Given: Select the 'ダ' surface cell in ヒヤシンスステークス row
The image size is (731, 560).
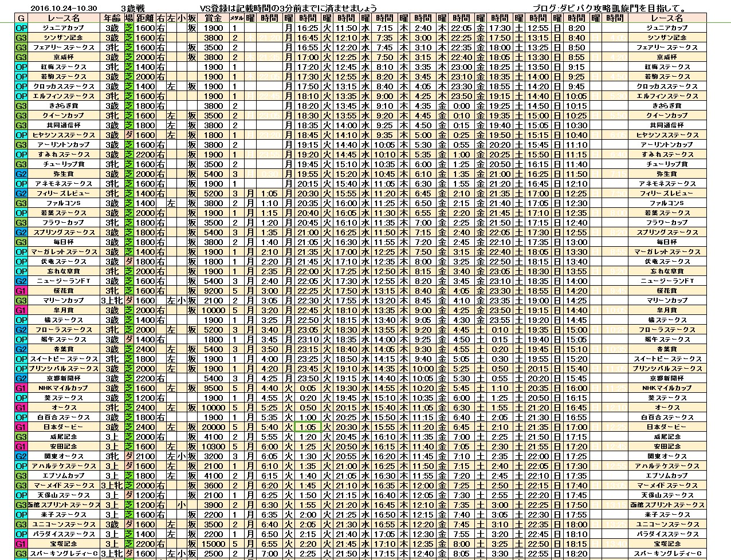Looking at the screenshot, I should click(129, 135).
